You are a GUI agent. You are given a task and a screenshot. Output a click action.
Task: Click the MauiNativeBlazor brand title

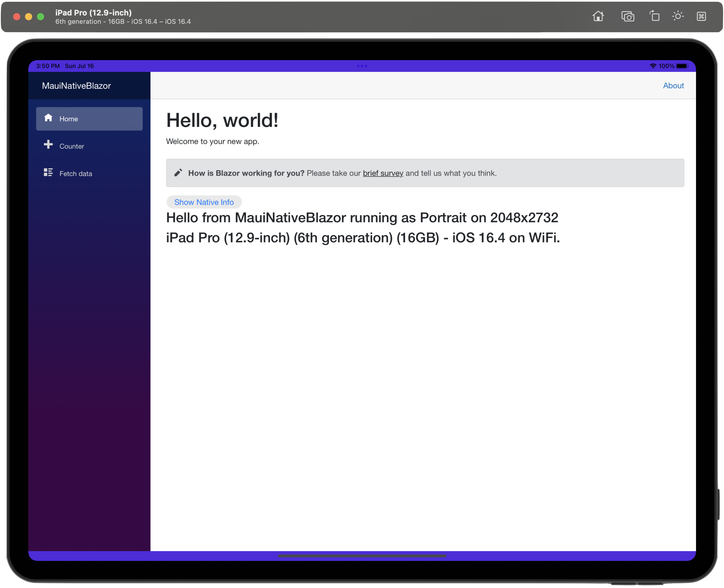[76, 86]
